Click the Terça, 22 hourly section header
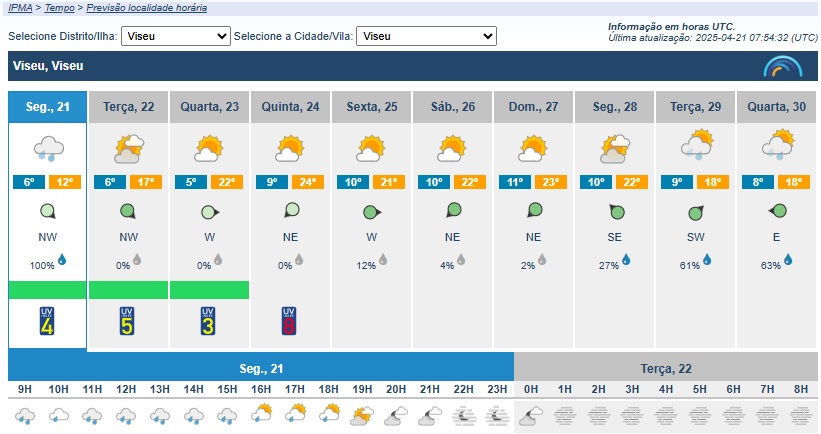The width and height of the screenshot is (821, 434). click(666, 369)
